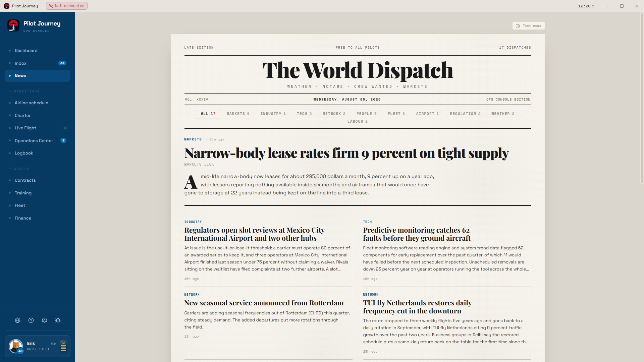Viewport: 644px width, 362px height.
Task: Open Live Flight page
Action: click(38, 128)
